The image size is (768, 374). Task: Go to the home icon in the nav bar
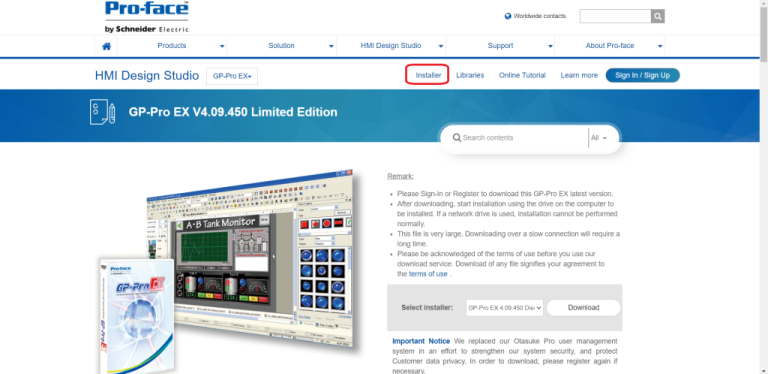106,46
